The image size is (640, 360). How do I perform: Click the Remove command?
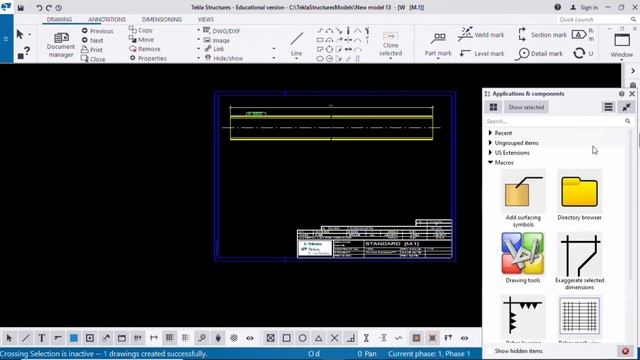pyautogui.click(x=145, y=49)
